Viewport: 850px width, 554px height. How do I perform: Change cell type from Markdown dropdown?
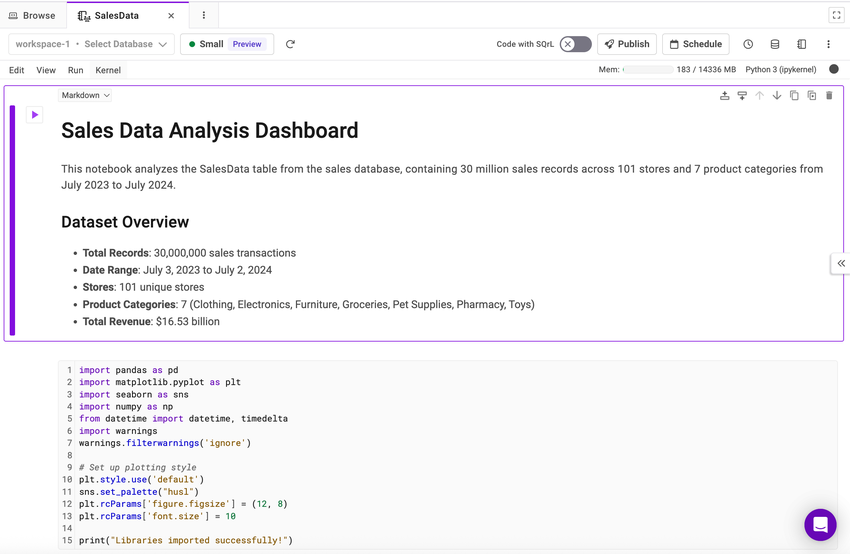click(85, 96)
